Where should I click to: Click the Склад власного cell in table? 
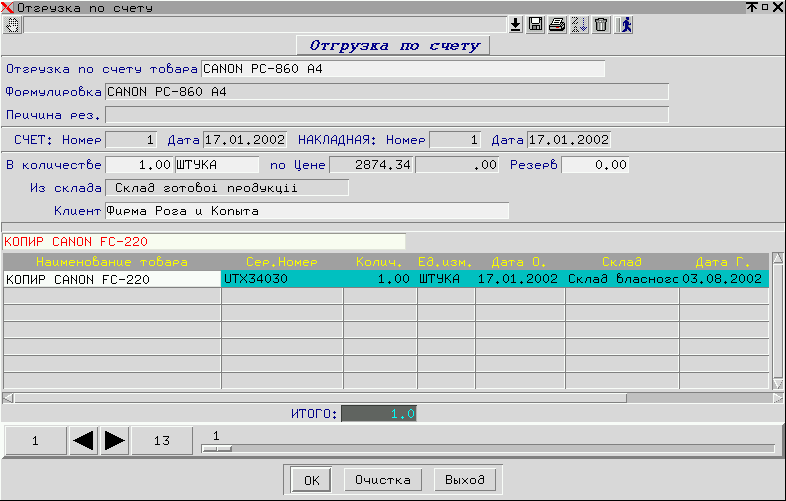point(622,279)
